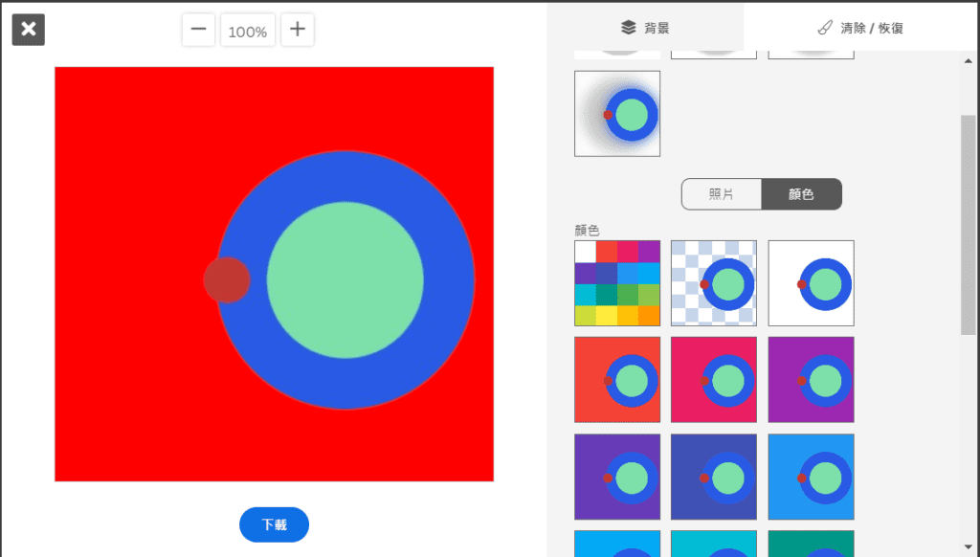Click the small dark red circle on canvas
Viewport: 980px width, 557px height.
tap(226, 280)
